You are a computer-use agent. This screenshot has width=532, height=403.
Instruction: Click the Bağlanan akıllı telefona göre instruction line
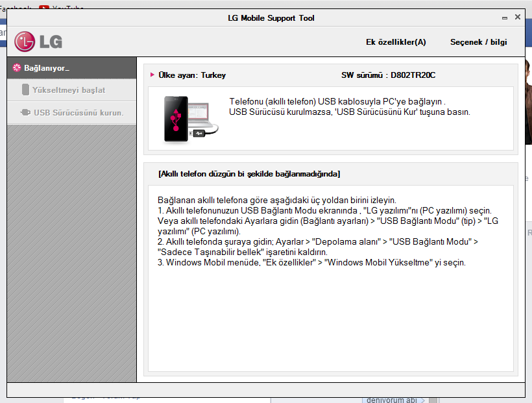coord(277,200)
